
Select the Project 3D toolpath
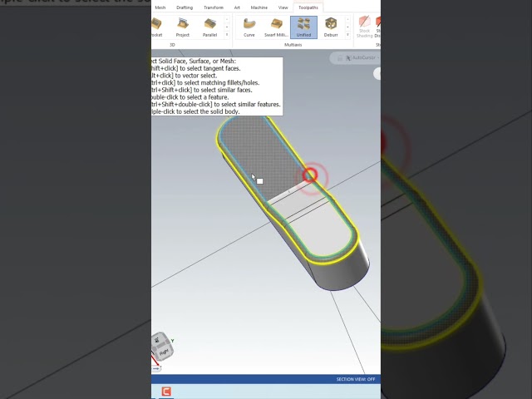[x=183, y=27]
